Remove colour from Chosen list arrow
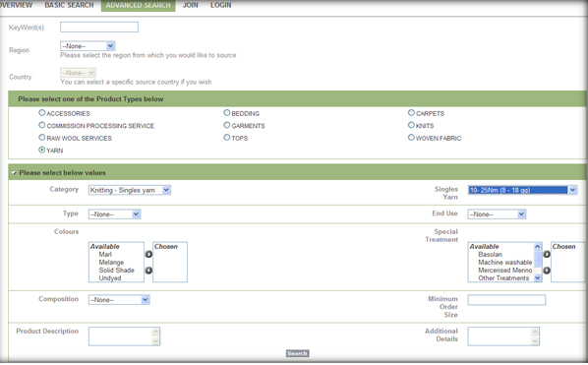 point(148,271)
